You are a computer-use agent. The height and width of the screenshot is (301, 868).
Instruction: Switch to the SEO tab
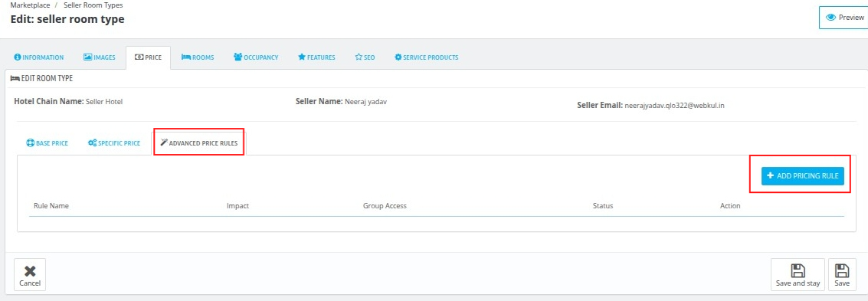(x=365, y=57)
